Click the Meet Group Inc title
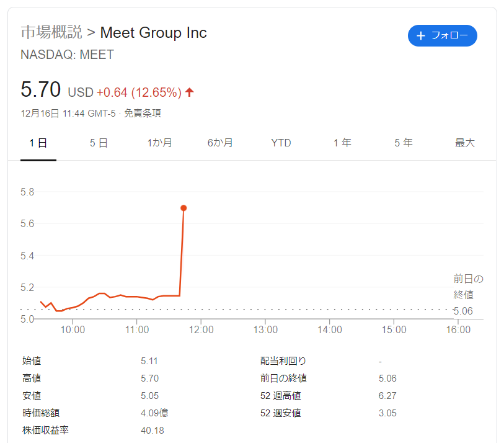 click(x=153, y=32)
